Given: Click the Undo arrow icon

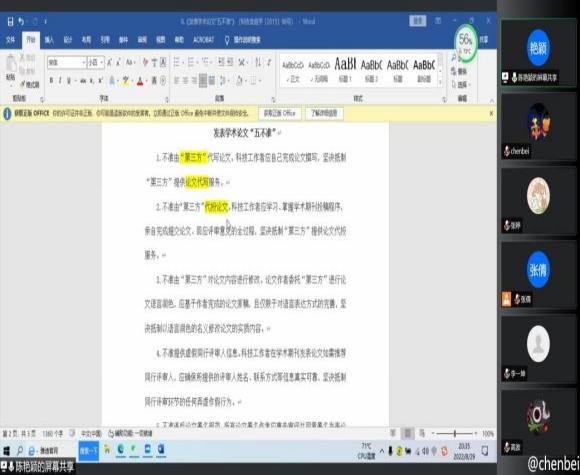Looking at the screenshot, I should click(x=21, y=22).
